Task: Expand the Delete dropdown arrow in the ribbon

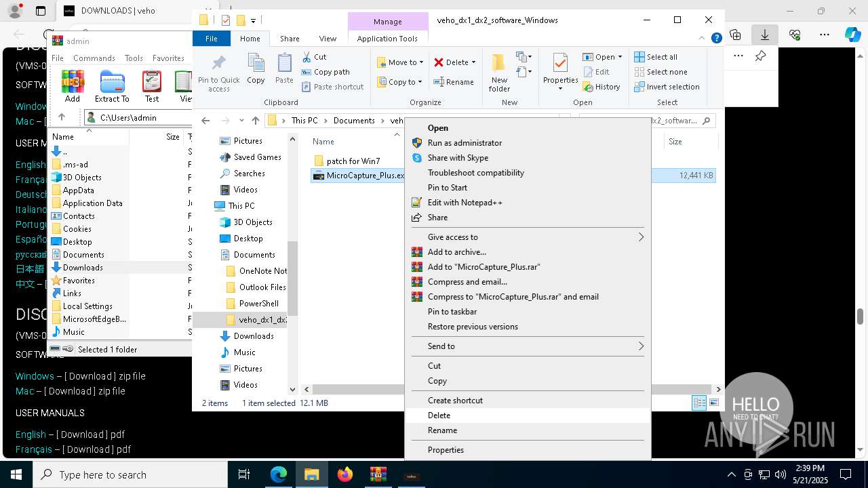Action: coord(473,62)
